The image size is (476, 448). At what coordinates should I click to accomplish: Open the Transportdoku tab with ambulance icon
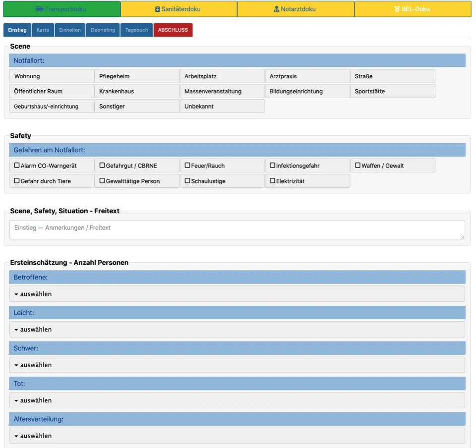[60, 9]
